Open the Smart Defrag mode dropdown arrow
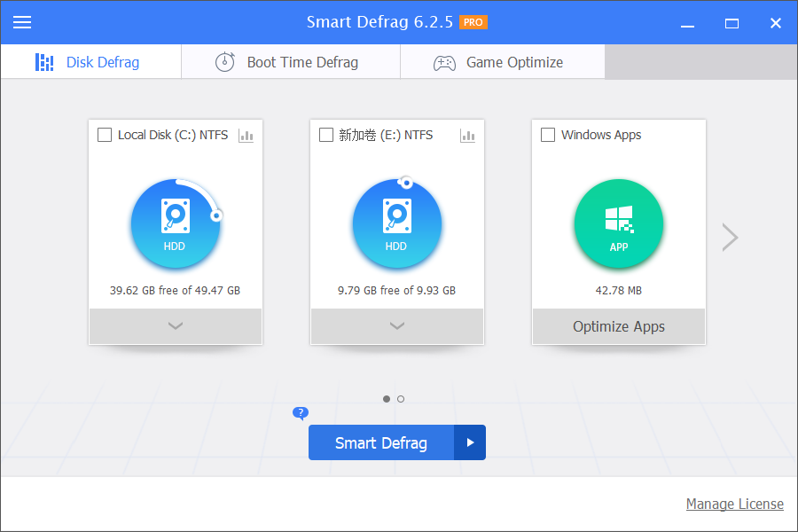798x532 pixels. coord(470,442)
